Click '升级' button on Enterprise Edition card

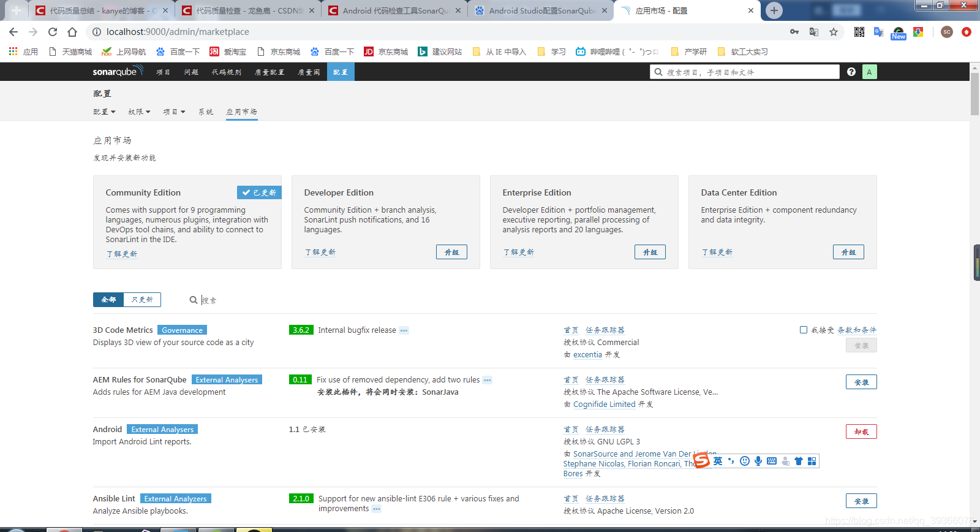click(650, 252)
